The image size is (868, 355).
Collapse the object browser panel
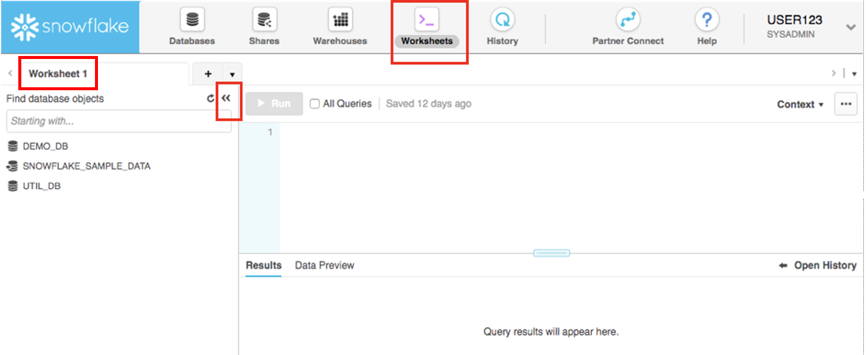click(x=226, y=98)
